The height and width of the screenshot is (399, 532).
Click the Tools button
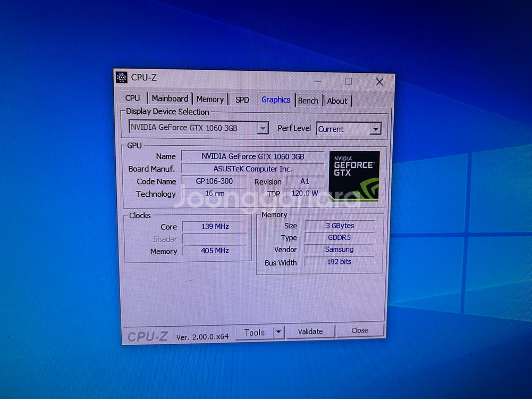pos(254,332)
